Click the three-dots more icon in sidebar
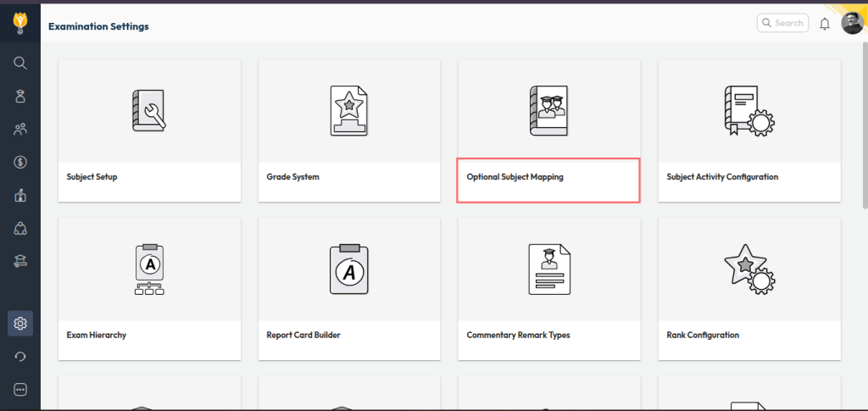This screenshot has width=868, height=411. click(x=20, y=389)
